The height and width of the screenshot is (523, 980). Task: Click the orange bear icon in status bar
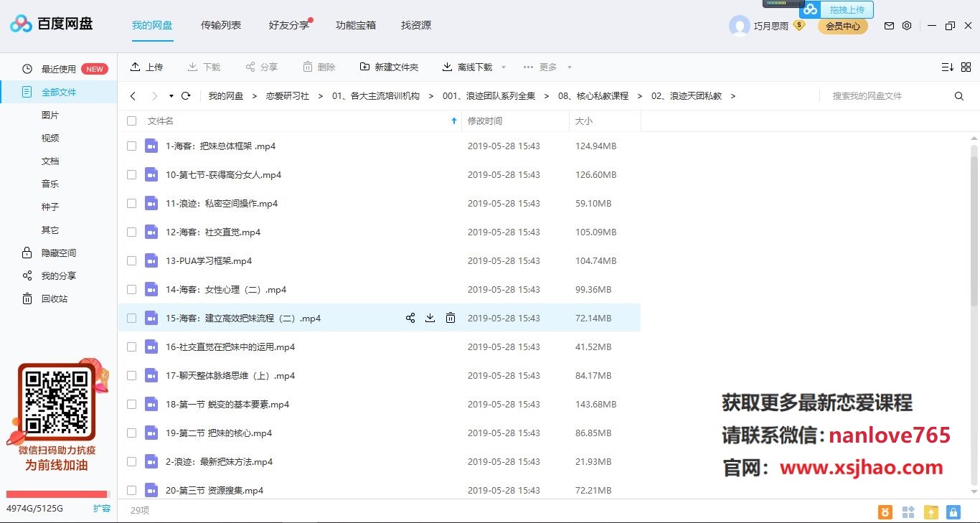tap(887, 512)
